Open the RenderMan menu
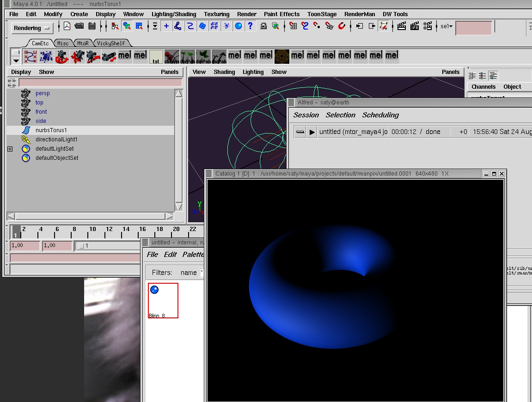Viewport: 532px width, 402px height. click(360, 14)
